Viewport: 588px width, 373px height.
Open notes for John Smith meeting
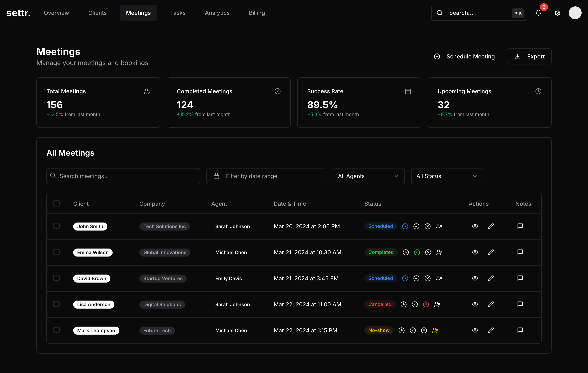[x=520, y=226]
